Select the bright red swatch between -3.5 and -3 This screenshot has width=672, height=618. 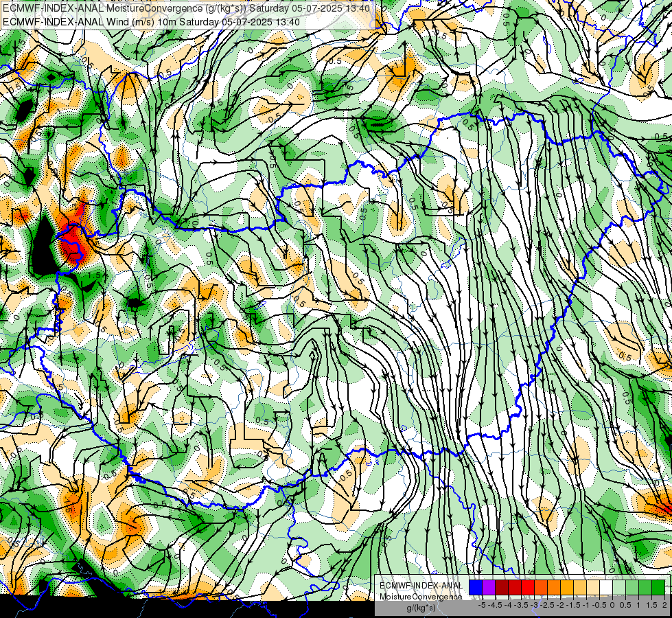point(528,588)
